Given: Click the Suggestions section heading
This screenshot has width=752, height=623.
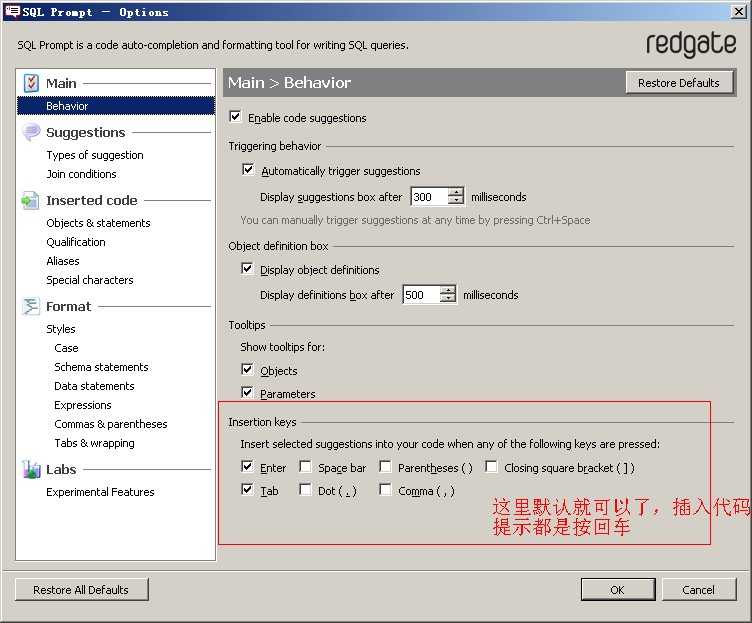Looking at the screenshot, I should 85,132.
